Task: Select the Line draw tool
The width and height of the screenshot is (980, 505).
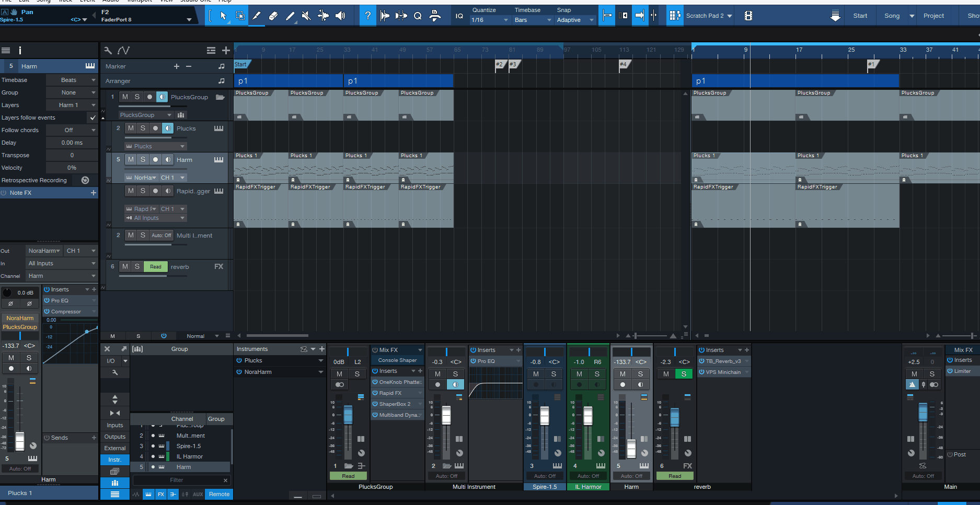Action: coord(290,16)
